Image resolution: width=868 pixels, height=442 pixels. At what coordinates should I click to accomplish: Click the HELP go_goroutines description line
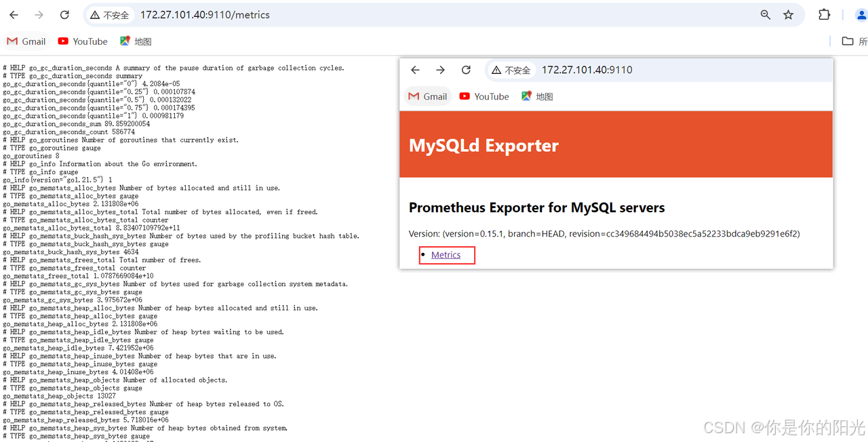click(121, 140)
